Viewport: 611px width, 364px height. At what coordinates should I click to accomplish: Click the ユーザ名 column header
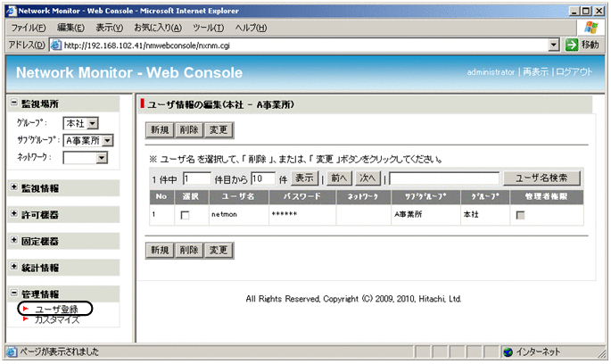click(x=238, y=197)
